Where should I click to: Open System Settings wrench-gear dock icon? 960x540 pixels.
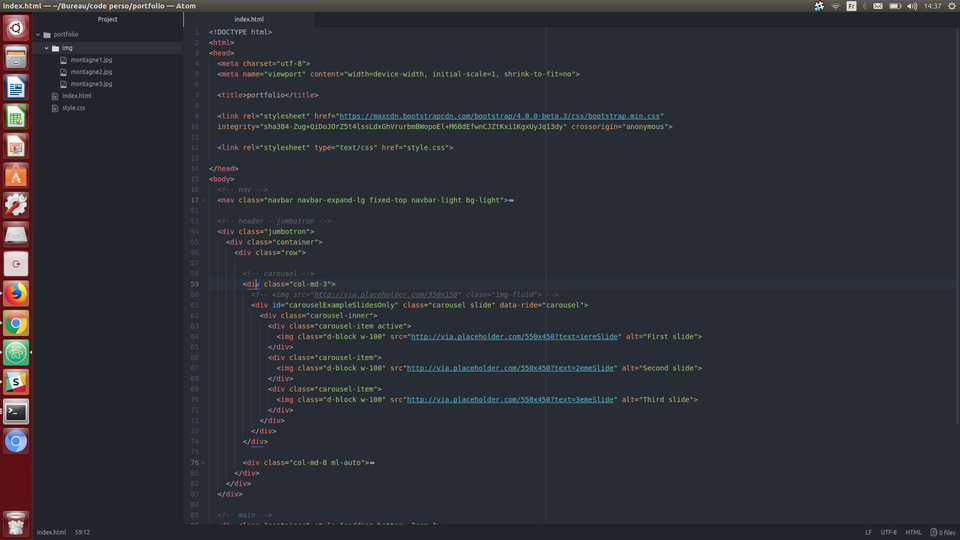16,205
